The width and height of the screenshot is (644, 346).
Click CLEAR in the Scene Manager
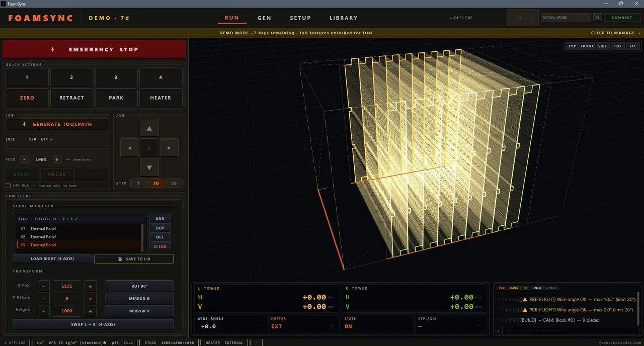pyautogui.click(x=160, y=246)
